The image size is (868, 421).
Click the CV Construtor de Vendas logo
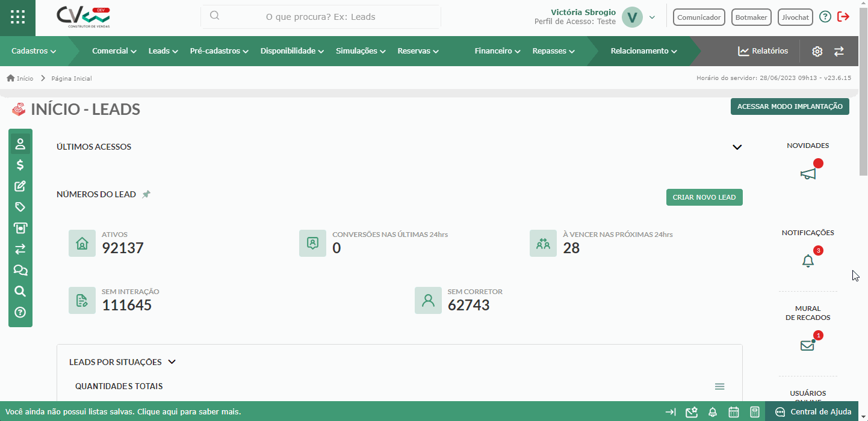(x=84, y=17)
